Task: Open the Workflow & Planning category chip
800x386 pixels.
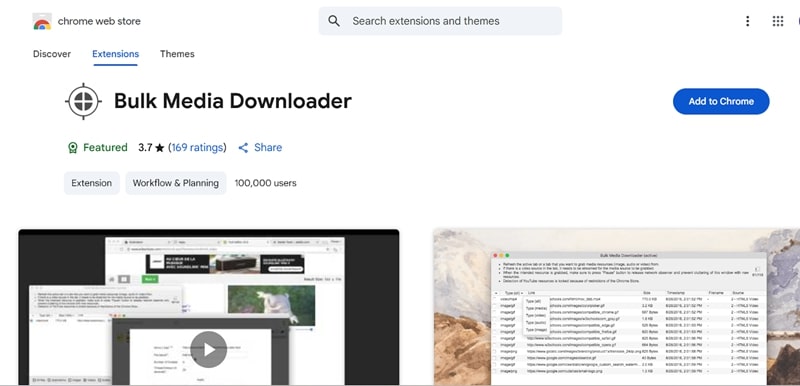Action: [176, 183]
